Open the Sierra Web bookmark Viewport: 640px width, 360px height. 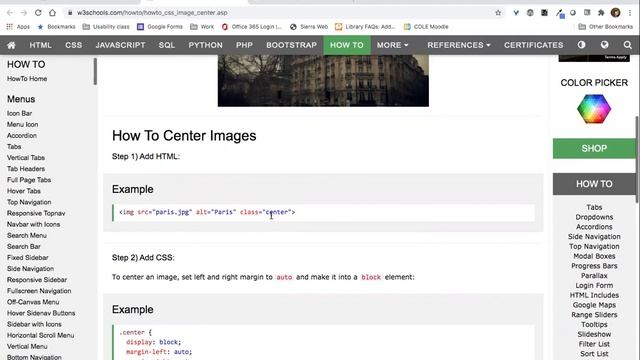(309, 27)
